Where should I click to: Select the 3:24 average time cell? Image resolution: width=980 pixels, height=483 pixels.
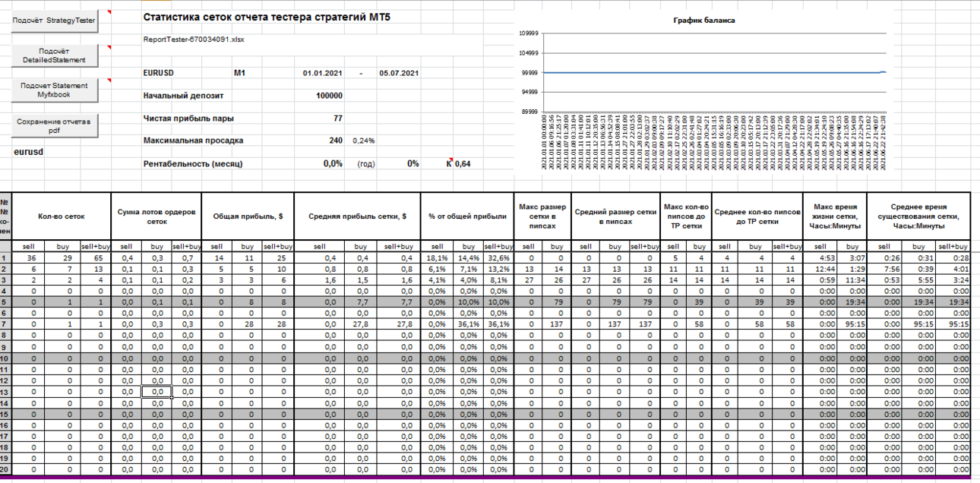[x=953, y=279]
